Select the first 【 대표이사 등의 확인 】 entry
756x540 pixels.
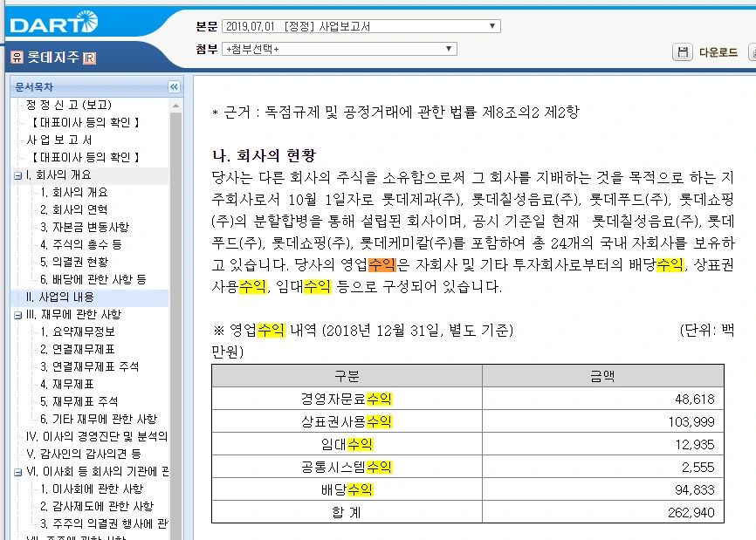86,122
